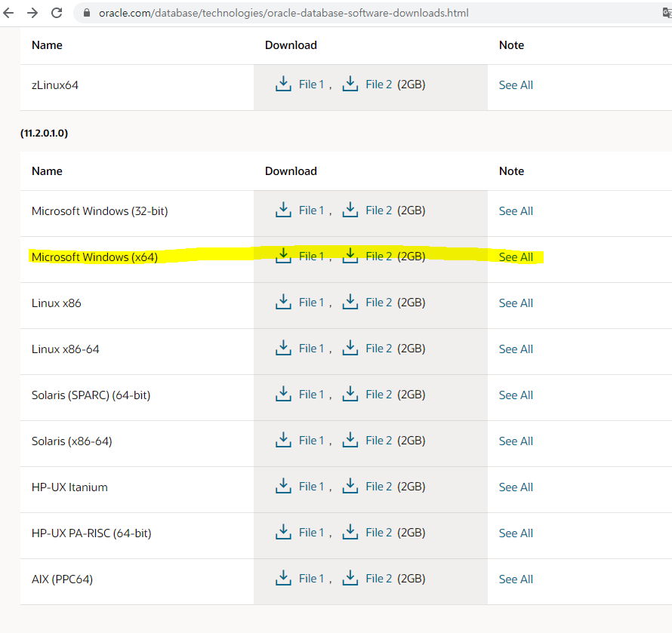The width and height of the screenshot is (672, 633).
Task: Click File 2 text link for zLinux64
Action: pos(378,85)
